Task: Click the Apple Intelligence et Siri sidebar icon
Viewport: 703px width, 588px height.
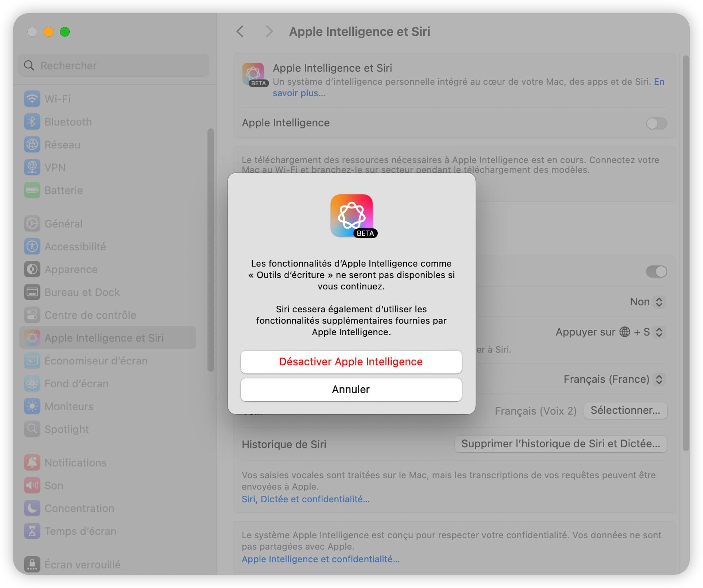Action: pos(32,338)
